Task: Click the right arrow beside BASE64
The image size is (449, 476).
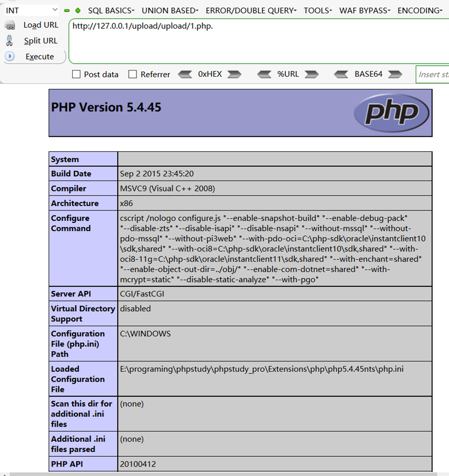Action: point(395,74)
